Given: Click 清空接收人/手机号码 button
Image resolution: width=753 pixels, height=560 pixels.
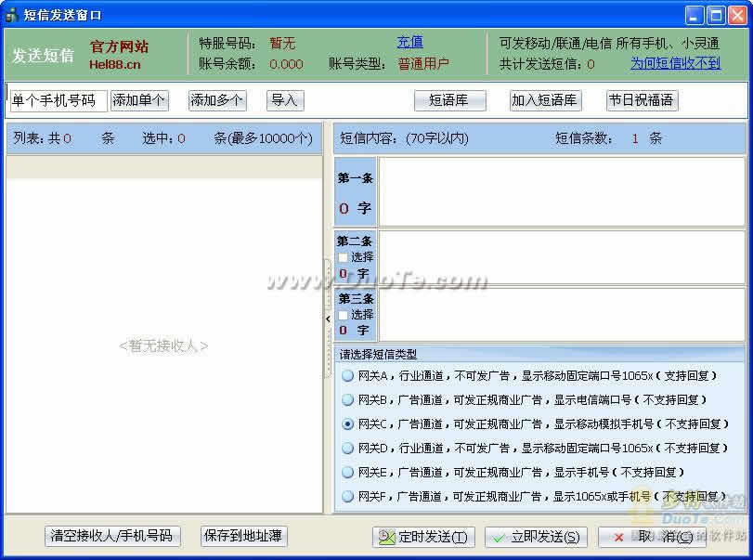Looking at the screenshot, I should click(x=111, y=536).
